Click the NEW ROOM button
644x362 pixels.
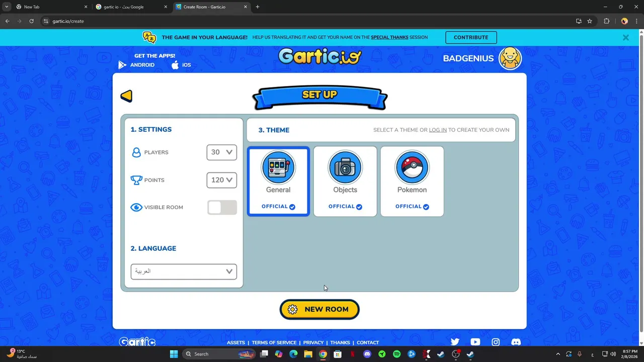[x=319, y=309]
